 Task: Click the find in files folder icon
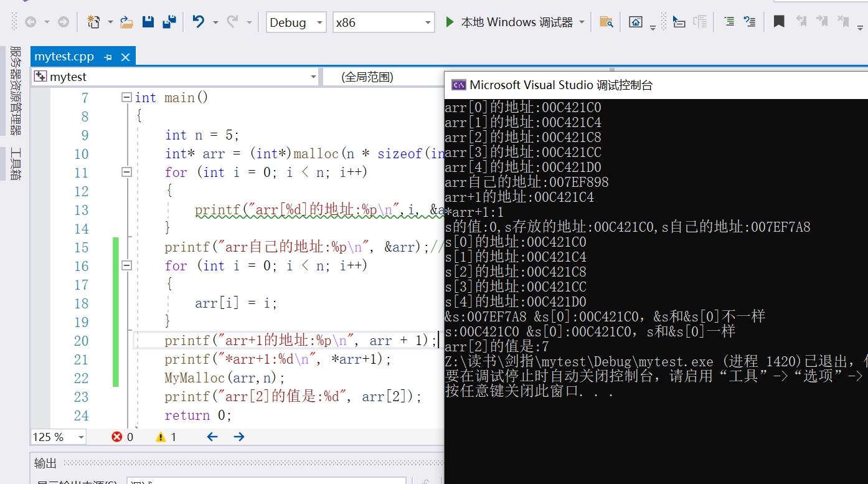click(606, 22)
